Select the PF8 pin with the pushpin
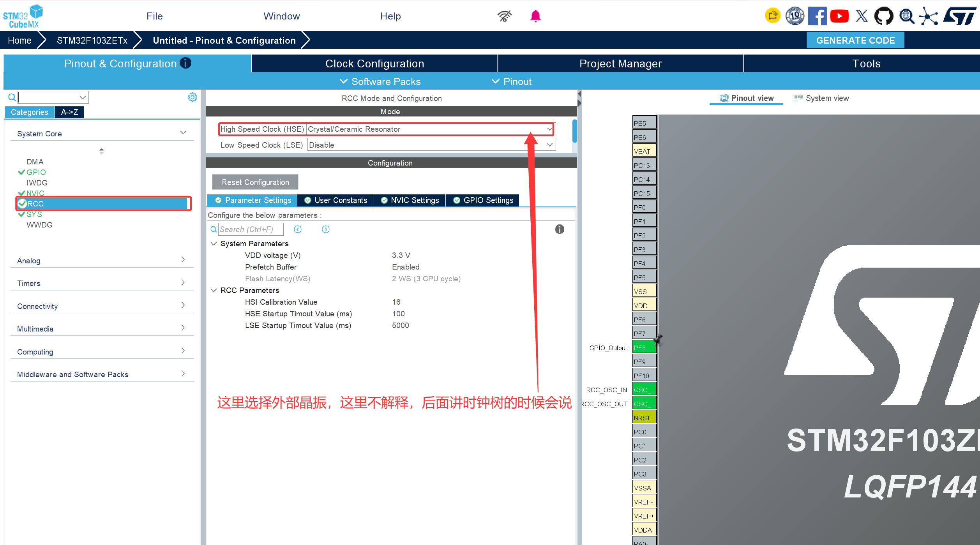 tap(644, 347)
